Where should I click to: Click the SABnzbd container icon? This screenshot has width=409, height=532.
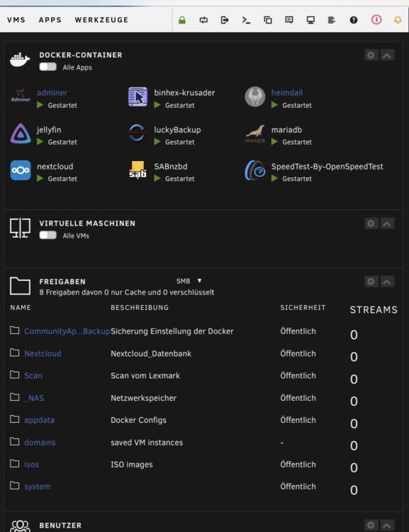tap(138, 170)
